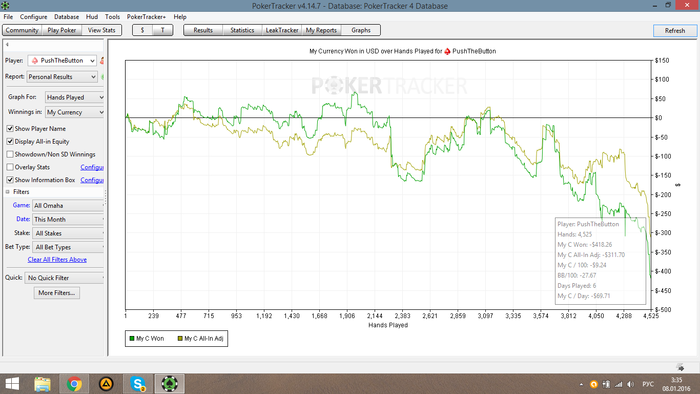Open the Community section
The height and width of the screenshot is (394, 700).
22,30
